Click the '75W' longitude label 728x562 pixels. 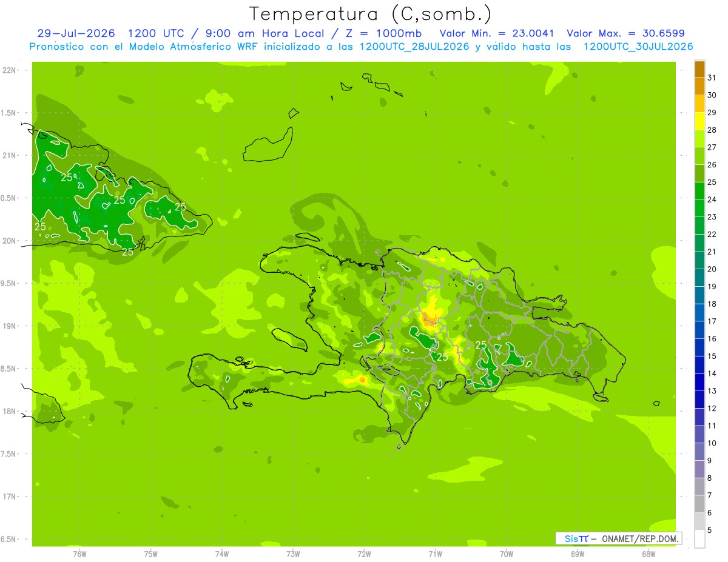tap(150, 554)
